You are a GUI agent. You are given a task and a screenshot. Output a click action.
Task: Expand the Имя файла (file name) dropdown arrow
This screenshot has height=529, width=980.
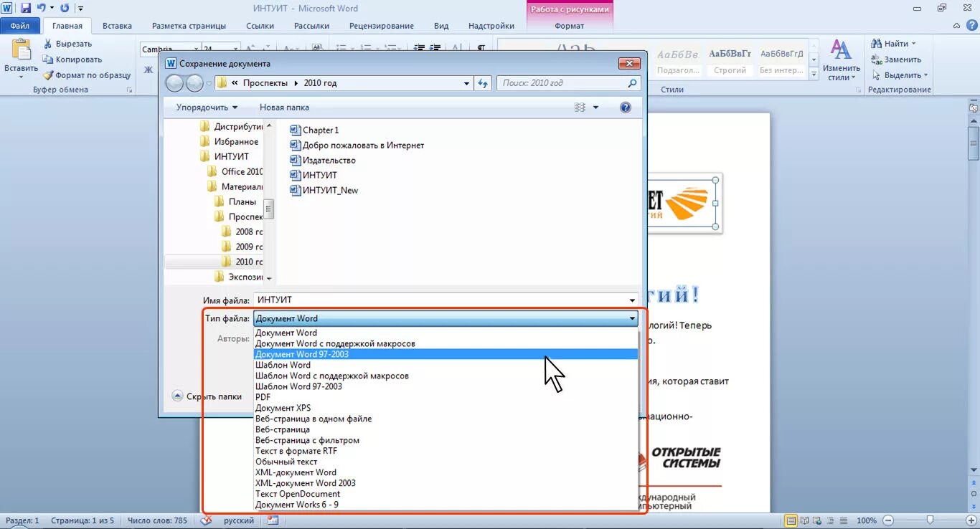click(632, 300)
